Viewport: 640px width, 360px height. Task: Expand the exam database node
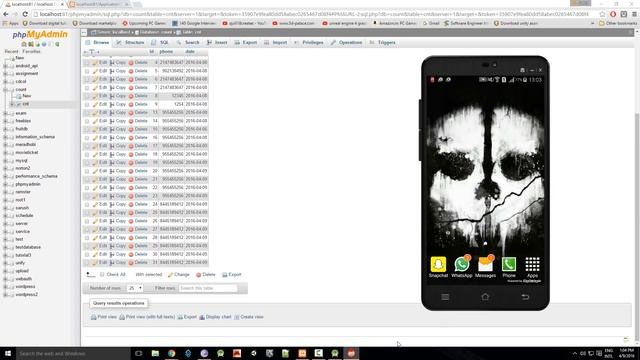pyautogui.click(x=6, y=113)
